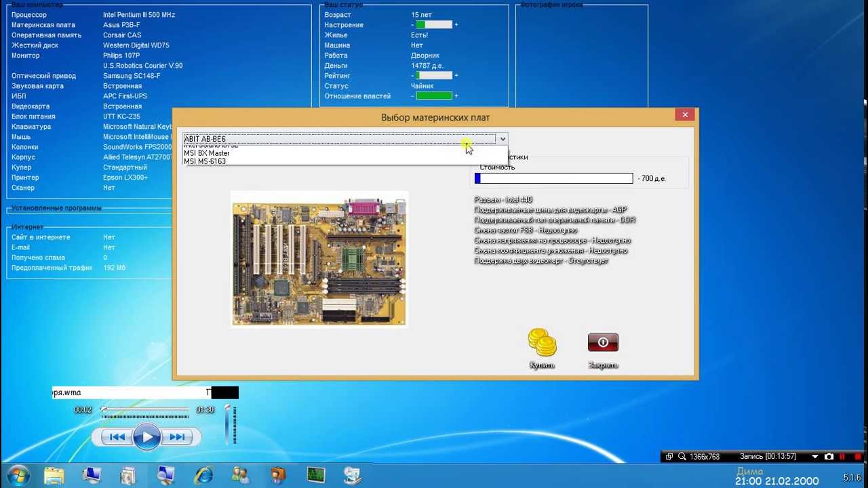868x488 pixels.
Task: Click the Intel Pentium III 500 MHz value
Action: 139,15
